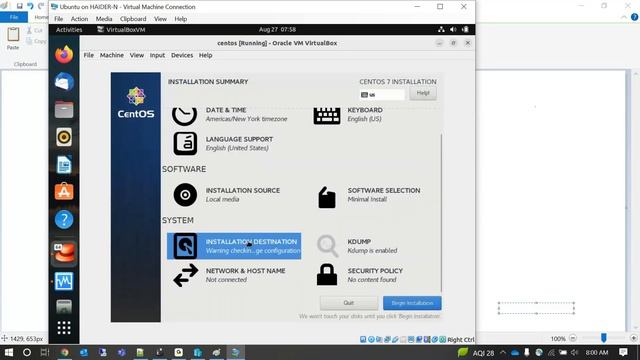This screenshot has width=640, height=360.
Task: Open Installation Source settings
Action: pyautogui.click(x=227, y=195)
